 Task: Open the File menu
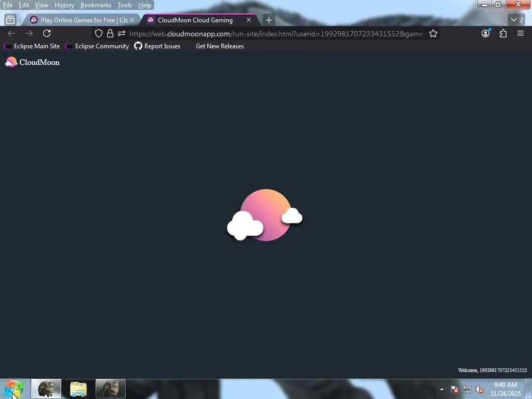click(x=7, y=5)
